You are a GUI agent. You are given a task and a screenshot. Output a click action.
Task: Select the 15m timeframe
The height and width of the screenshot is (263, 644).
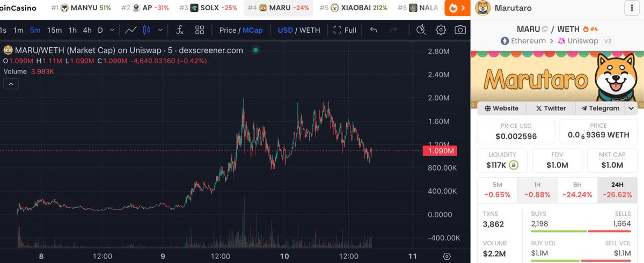point(54,30)
